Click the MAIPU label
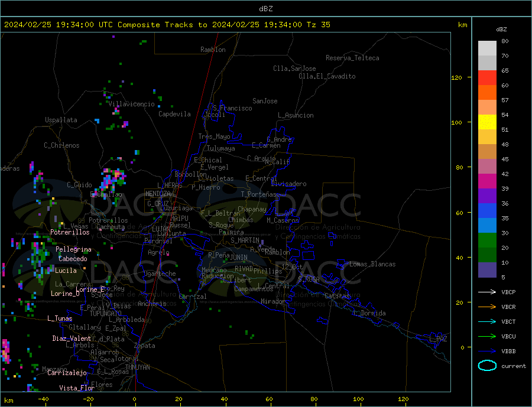Screen dimensions: 532x407 pyautogui.click(x=179, y=219)
